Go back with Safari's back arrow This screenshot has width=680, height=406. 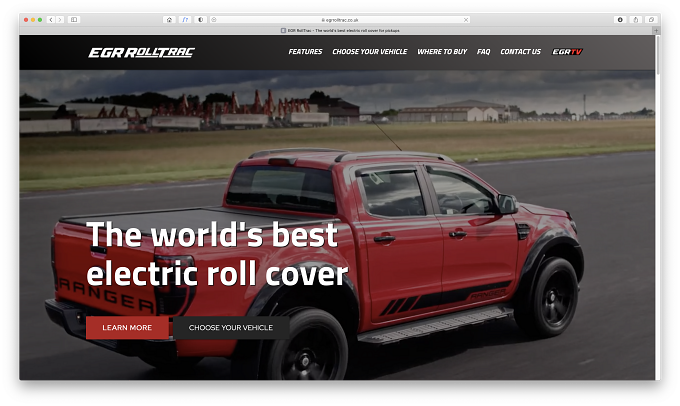[x=51, y=20]
